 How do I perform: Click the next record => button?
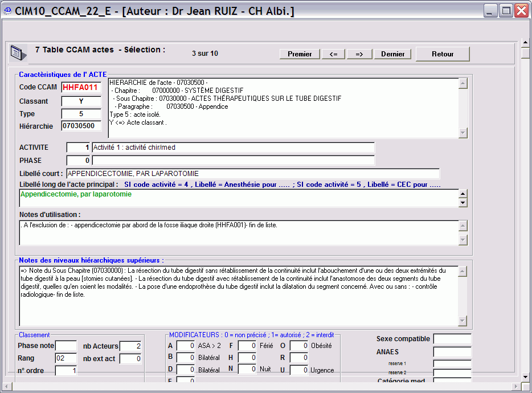(359, 54)
